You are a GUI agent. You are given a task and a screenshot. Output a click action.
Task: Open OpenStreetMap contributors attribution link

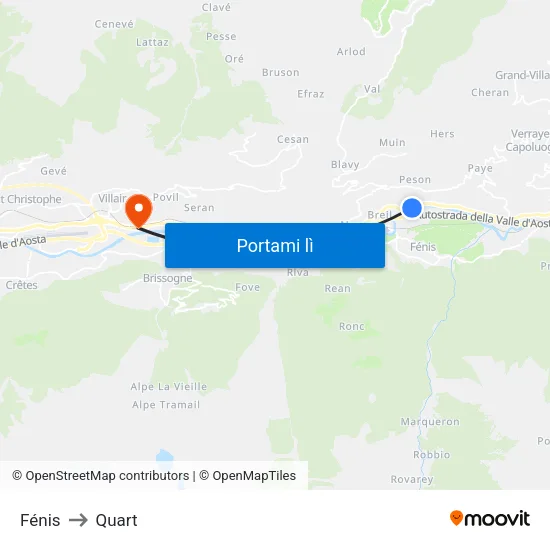pyautogui.click(x=101, y=476)
